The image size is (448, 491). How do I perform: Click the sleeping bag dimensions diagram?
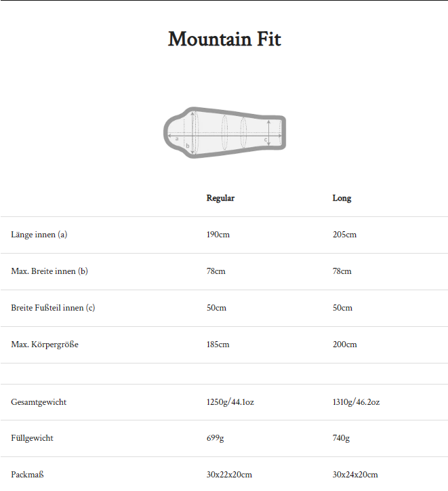tap(224, 132)
